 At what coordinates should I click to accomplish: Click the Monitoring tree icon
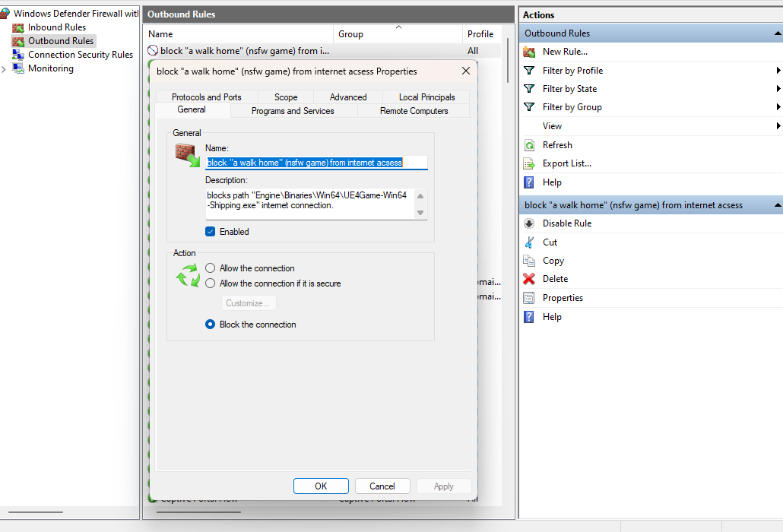(18, 68)
